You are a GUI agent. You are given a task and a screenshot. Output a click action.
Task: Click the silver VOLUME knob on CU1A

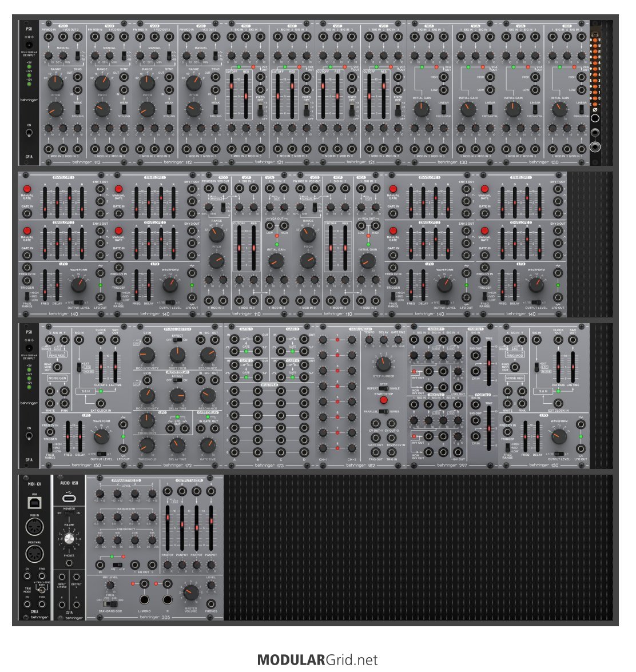click(69, 539)
